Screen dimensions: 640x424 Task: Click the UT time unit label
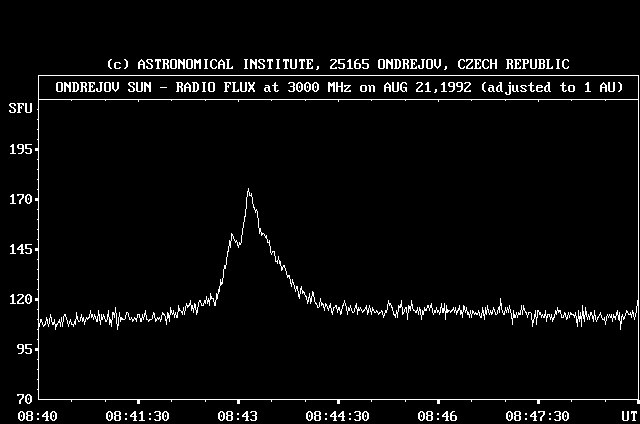coord(627,415)
